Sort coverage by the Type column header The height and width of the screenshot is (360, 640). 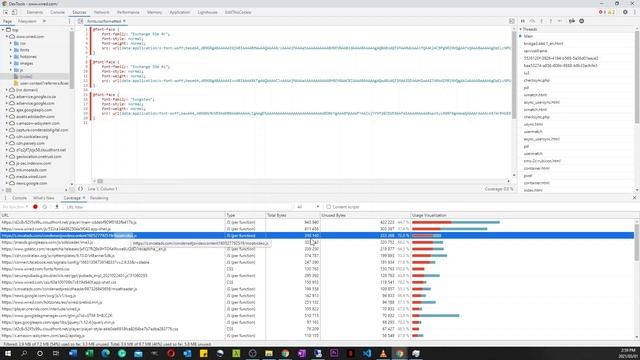[245, 215]
